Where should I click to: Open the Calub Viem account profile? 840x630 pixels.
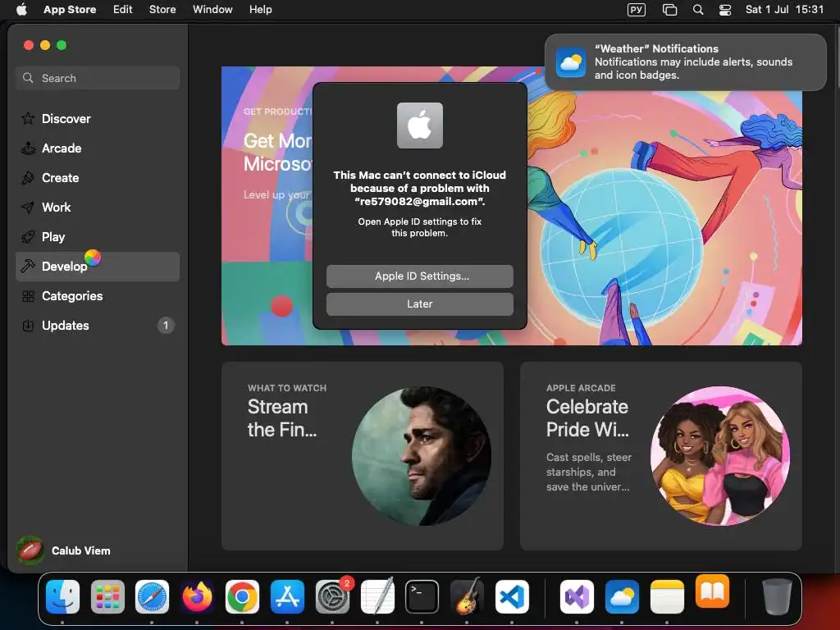click(x=64, y=550)
